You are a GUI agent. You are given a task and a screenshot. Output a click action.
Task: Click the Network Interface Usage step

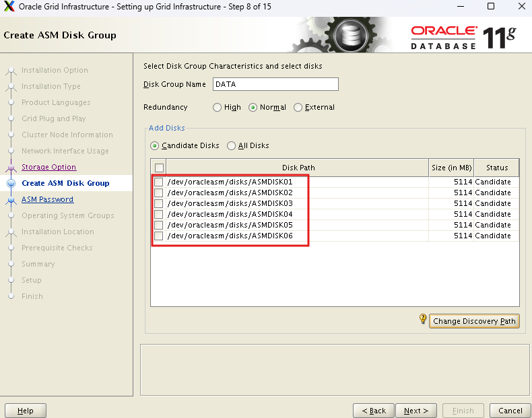click(x=65, y=151)
